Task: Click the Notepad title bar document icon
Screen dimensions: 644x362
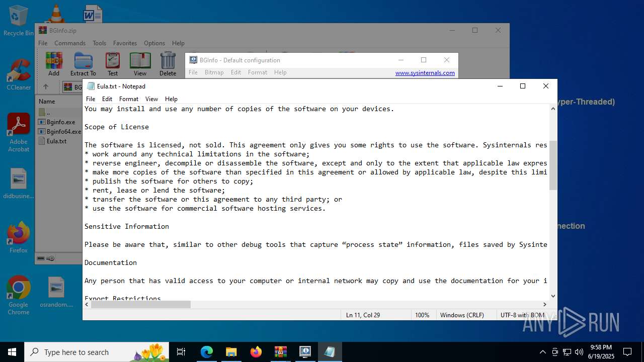Action: point(91,86)
